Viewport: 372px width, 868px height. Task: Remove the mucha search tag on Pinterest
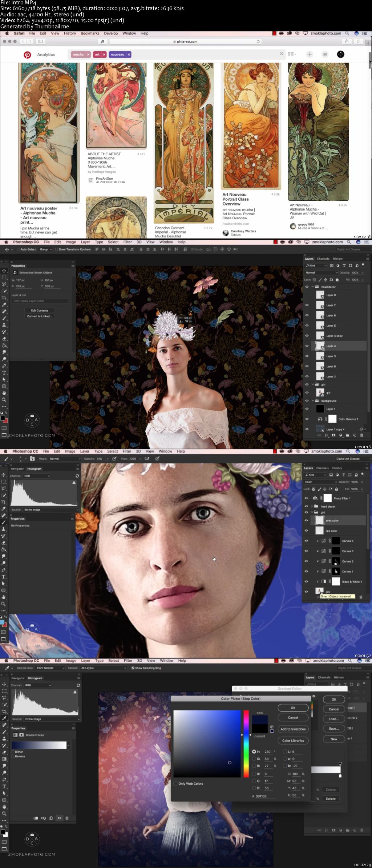(x=88, y=55)
